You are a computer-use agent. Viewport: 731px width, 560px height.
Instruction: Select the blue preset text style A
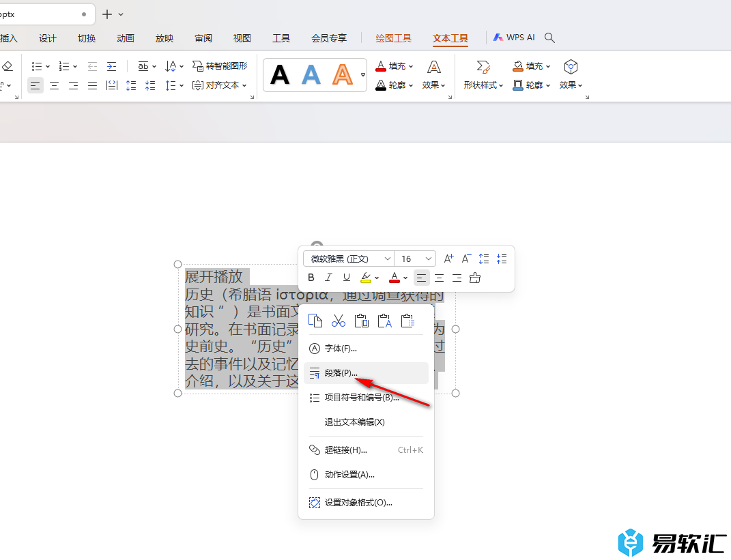point(311,74)
